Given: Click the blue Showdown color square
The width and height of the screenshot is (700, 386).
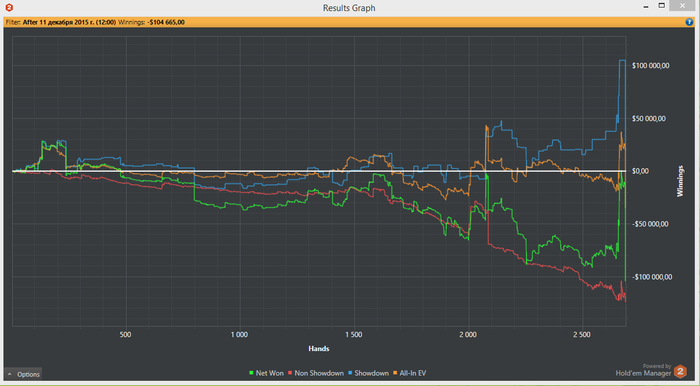Looking at the screenshot, I should 350,373.
